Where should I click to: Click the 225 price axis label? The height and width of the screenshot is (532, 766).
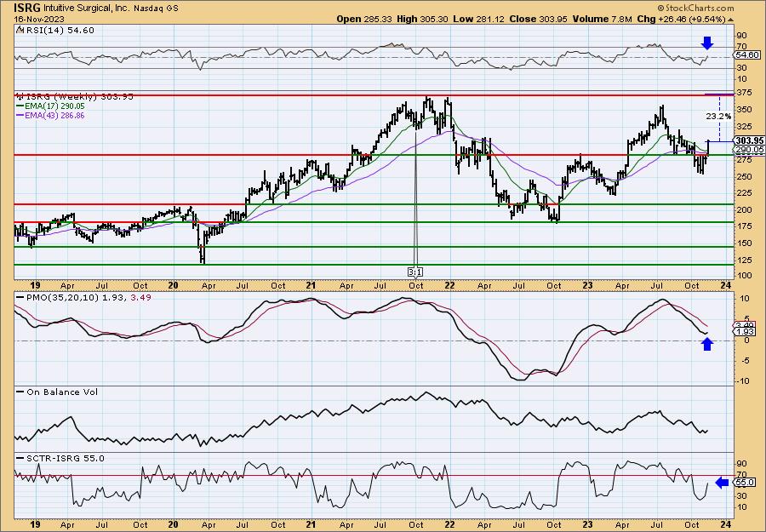click(744, 193)
